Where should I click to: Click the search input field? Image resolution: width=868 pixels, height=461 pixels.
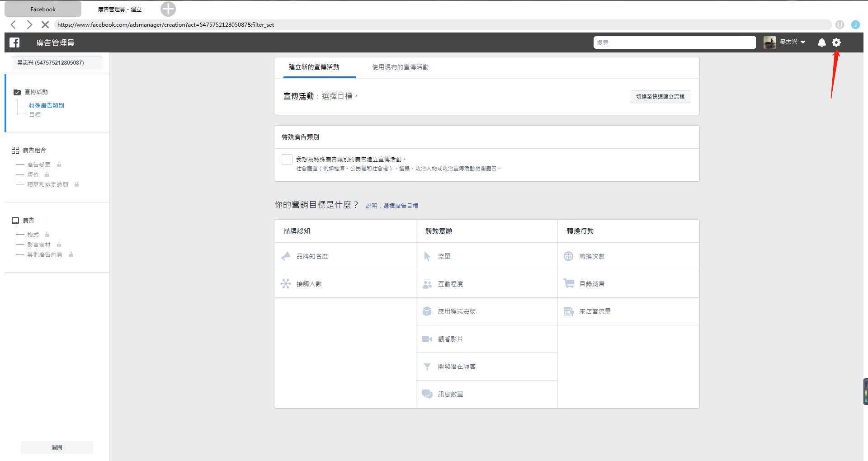pyautogui.click(x=675, y=42)
